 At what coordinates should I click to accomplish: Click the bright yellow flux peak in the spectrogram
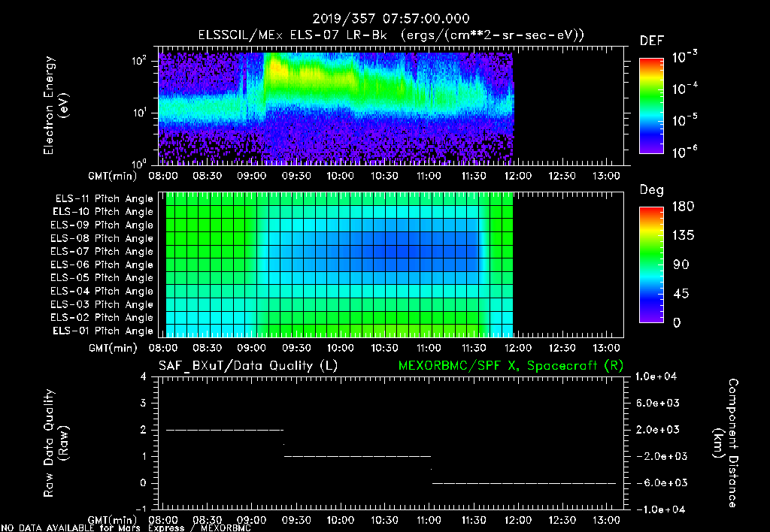(276, 67)
